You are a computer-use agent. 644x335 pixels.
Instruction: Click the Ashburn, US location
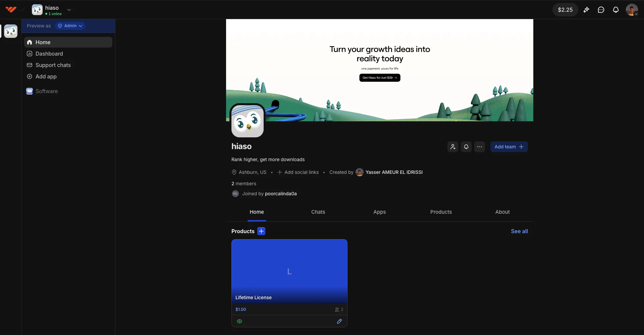click(249, 172)
